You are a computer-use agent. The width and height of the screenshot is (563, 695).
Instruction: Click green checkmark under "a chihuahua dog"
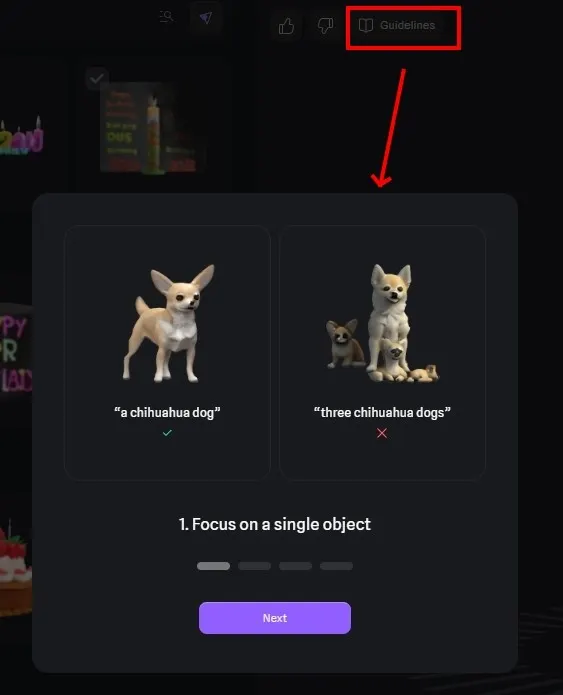coord(167,433)
